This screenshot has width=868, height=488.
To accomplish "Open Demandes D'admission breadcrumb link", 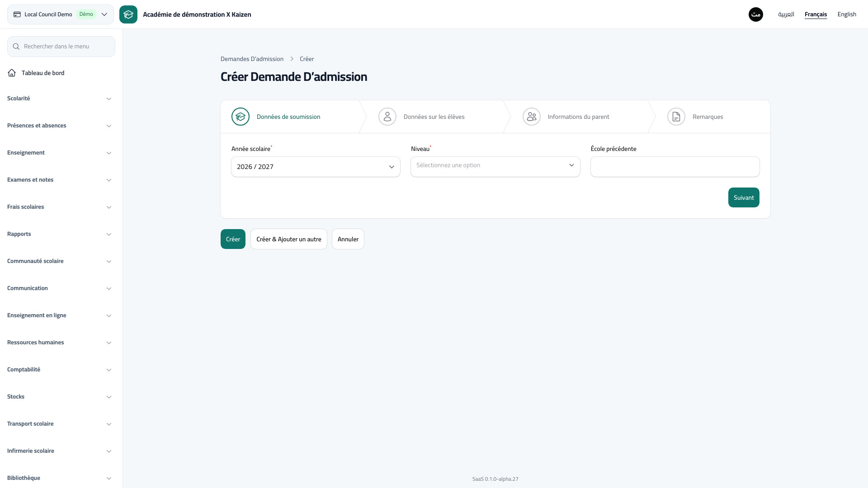I will tap(252, 59).
